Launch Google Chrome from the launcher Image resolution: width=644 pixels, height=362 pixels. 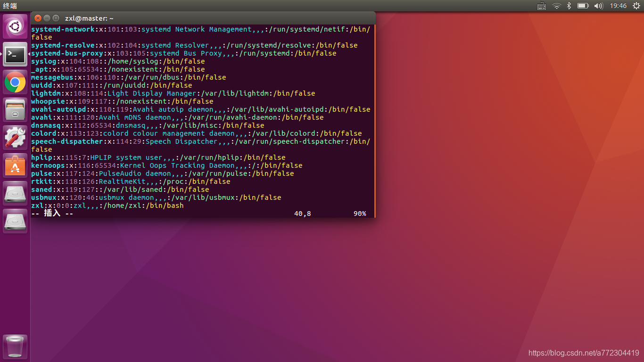coord(15,82)
